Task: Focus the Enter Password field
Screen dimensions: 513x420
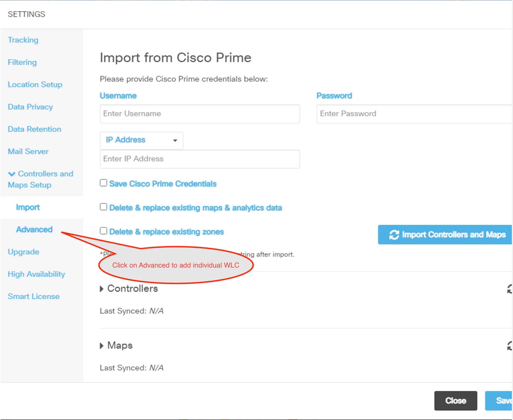Action: [414, 114]
